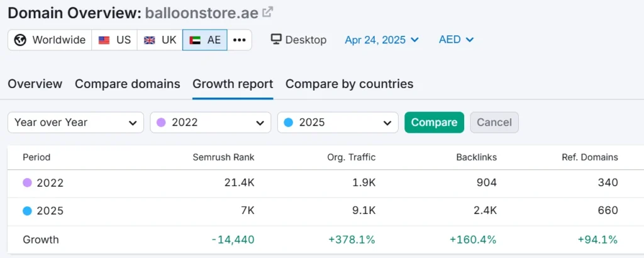Click purple dot in 2022 row
Image resolution: width=644 pixels, height=258 pixels.
tap(27, 182)
